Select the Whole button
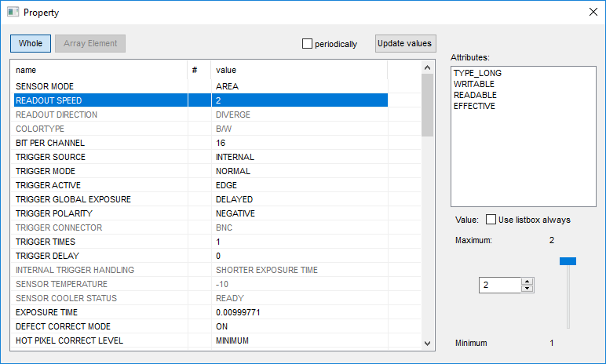 [x=31, y=44]
